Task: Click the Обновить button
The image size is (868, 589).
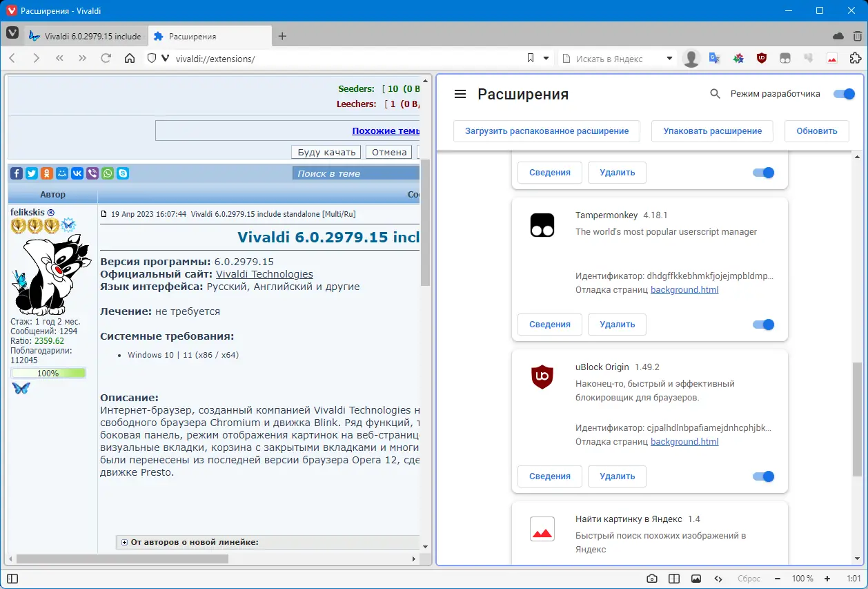Action: tap(817, 131)
